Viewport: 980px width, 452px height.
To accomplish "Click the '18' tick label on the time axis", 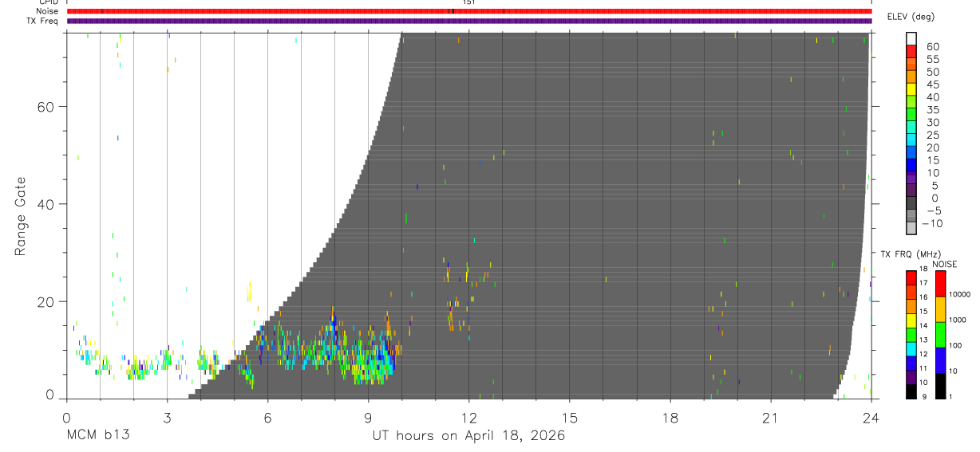I will 670,417.
